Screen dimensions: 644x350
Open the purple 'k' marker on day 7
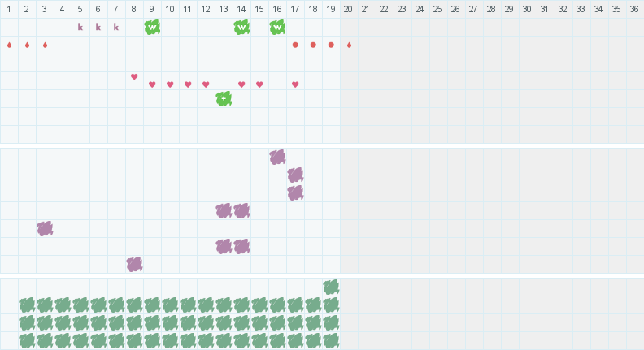coord(115,27)
